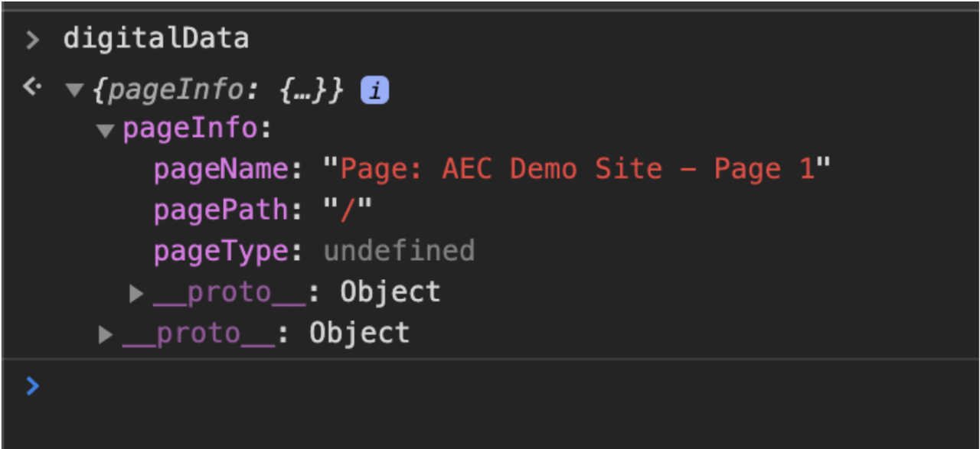Collapse the root {pageInfo: {…}} object

(74, 90)
